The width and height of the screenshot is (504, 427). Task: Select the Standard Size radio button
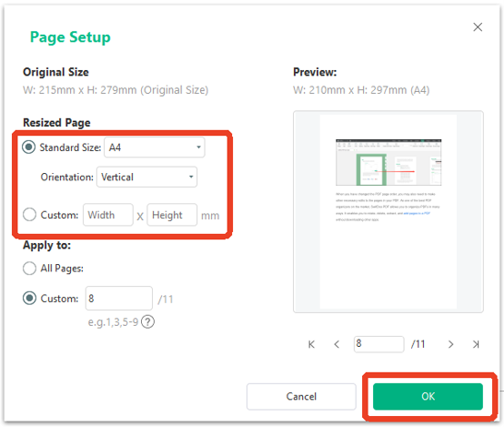click(x=29, y=147)
